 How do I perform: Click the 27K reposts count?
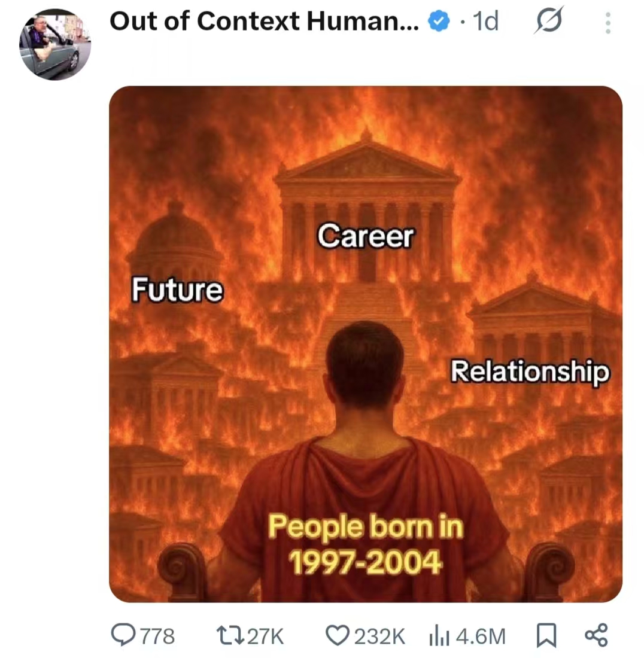click(265, 636)
